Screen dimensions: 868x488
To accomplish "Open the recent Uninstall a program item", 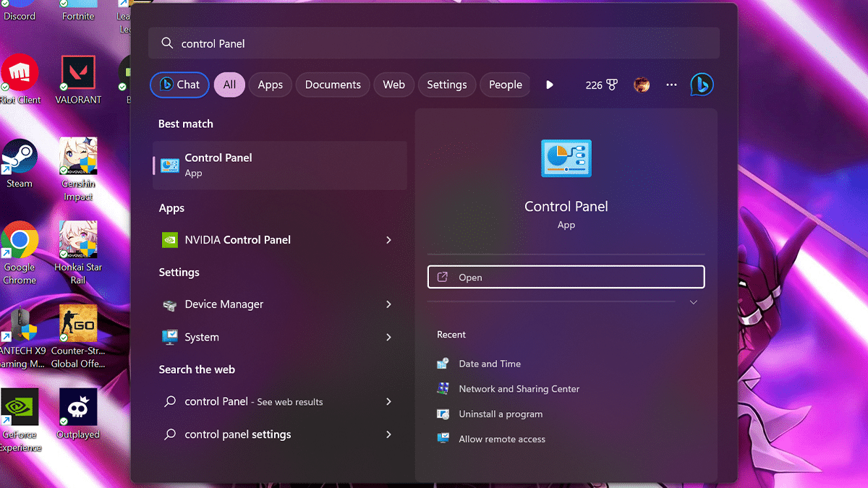I will 500,414.
